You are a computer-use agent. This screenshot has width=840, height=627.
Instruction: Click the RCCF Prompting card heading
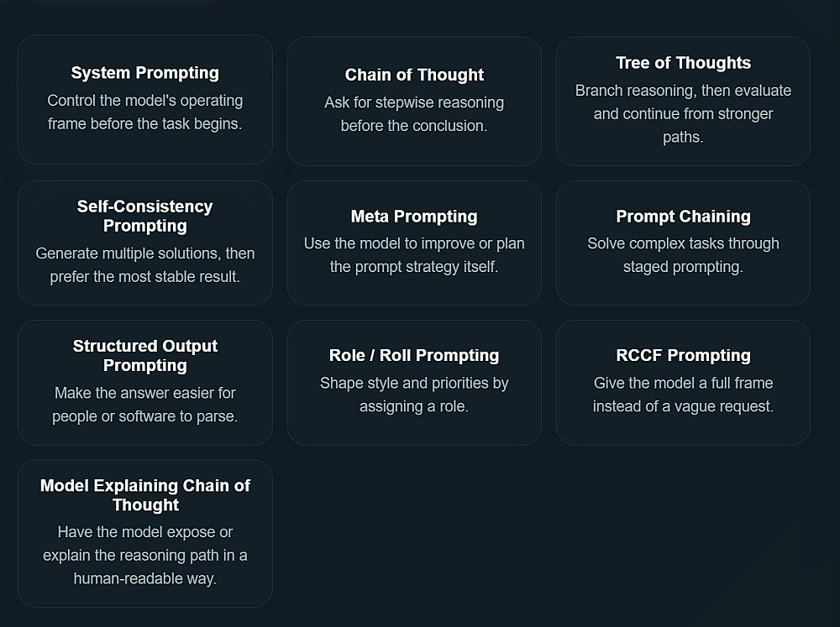coord(683,356)
